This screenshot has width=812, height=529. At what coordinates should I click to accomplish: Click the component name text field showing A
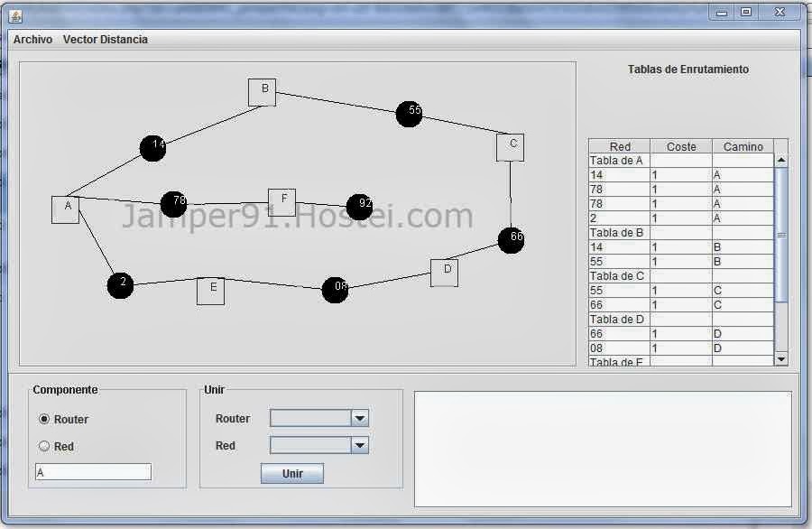click(93, 471)
